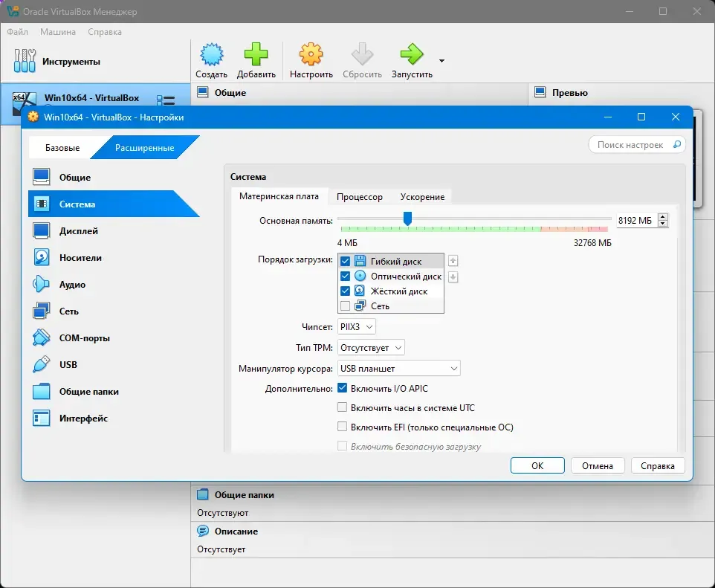This screenshot has height=588, width=715.
Task: Enable Включить часы в системе UTC
Action: click(x=342, y=407)
